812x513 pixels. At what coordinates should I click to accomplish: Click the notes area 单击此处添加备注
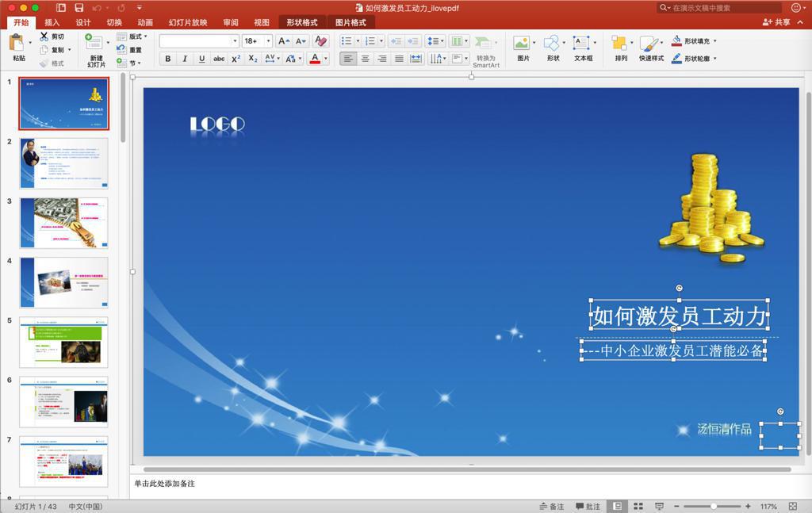pyautogui.click(x=165, y=484)
